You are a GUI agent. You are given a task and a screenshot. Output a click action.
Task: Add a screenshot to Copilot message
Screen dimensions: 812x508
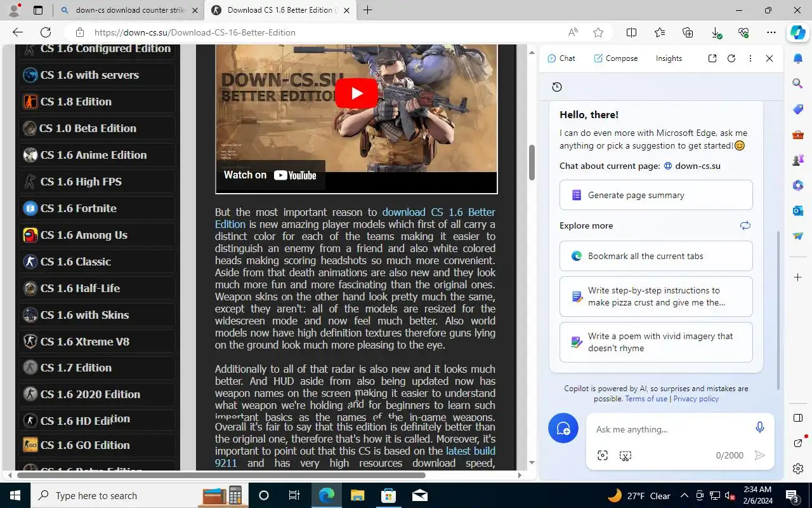(625, 455)
